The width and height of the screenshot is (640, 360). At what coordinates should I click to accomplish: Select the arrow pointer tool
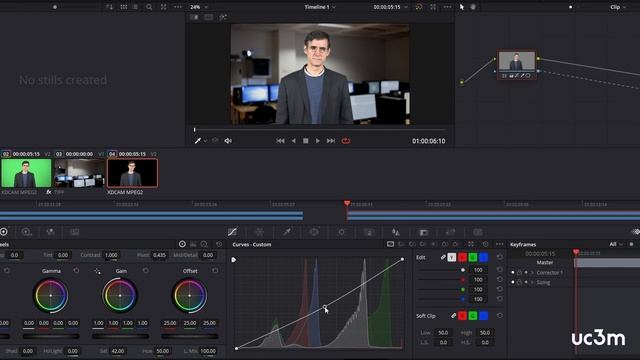coord(462,7)
